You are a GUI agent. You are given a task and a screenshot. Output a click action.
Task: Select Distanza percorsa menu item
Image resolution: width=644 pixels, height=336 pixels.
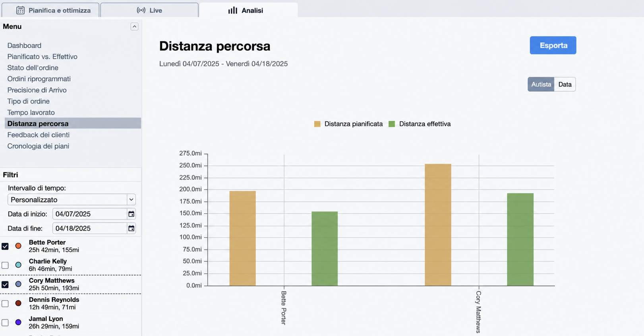[73, 124]
